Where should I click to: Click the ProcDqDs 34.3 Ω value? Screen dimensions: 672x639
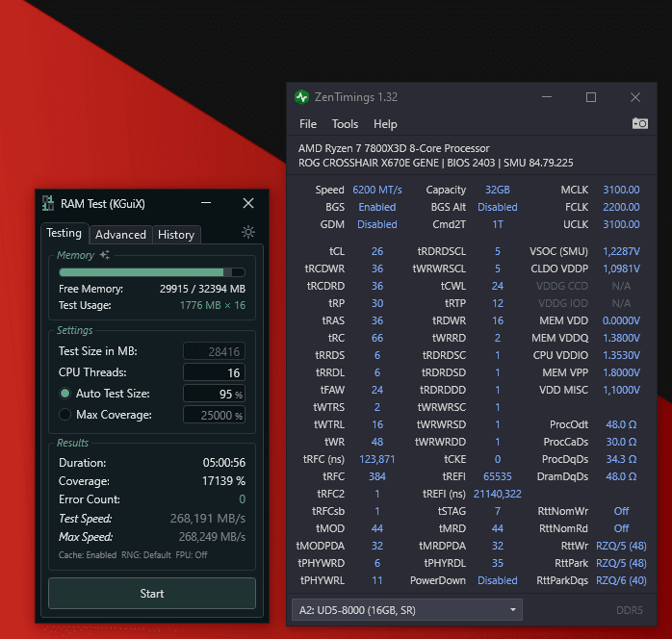coord(621,459)
